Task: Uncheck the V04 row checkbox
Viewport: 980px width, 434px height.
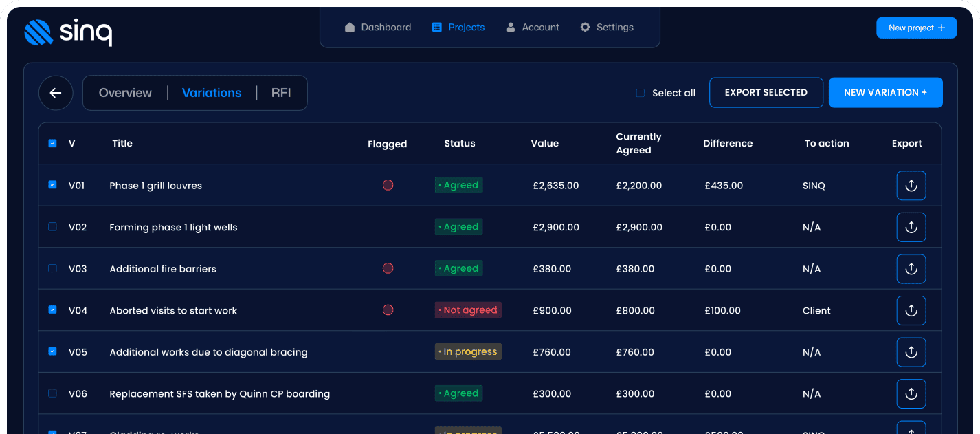Action: [52, 310]
